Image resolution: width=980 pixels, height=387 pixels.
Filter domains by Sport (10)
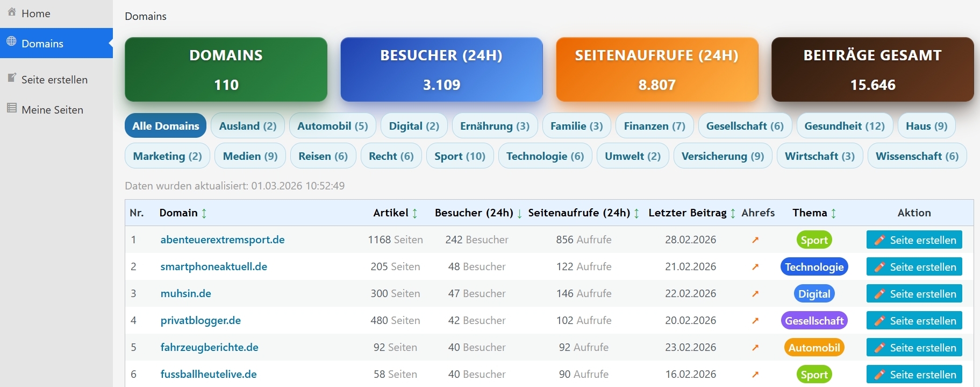(460, 156)
